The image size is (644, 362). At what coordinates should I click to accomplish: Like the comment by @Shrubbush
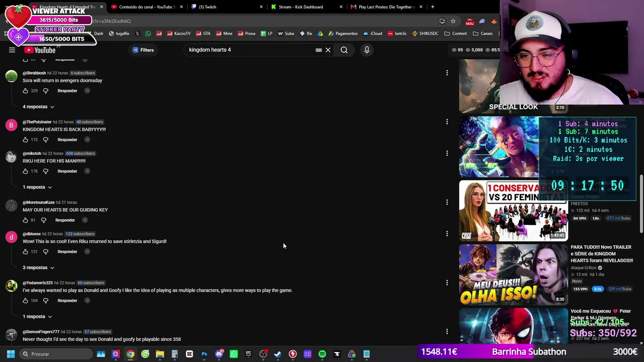coord(25,90)
